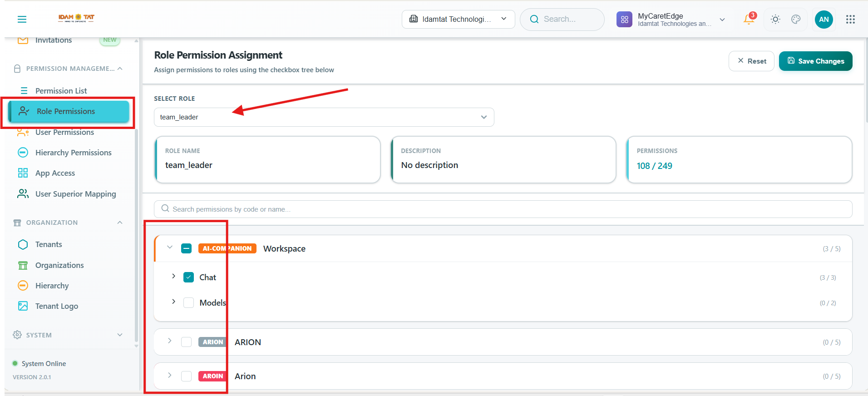The width and height of the screenshot is (868, 396).
Task: Open the theme palette icon
Action: click(796, 19)
